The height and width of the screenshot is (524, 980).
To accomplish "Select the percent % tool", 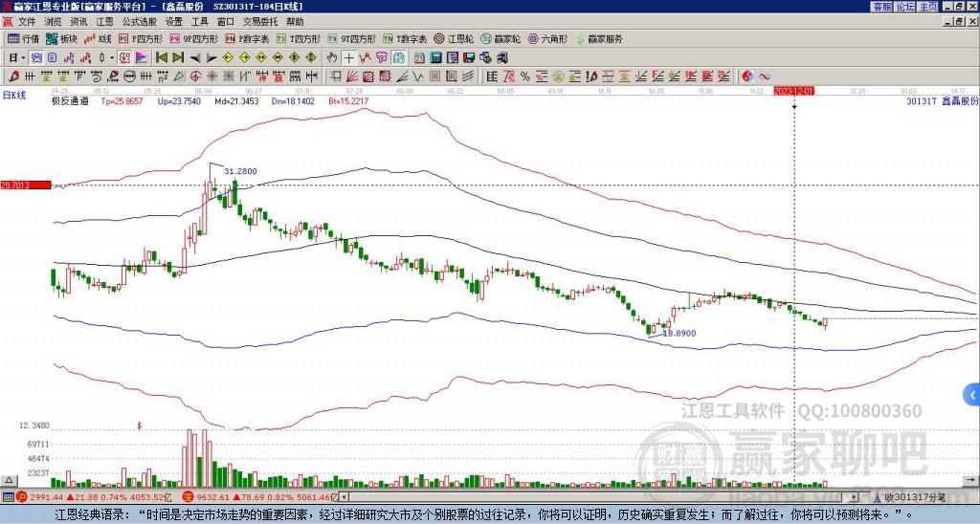I will pyautogui.click(x=525, y=76).
